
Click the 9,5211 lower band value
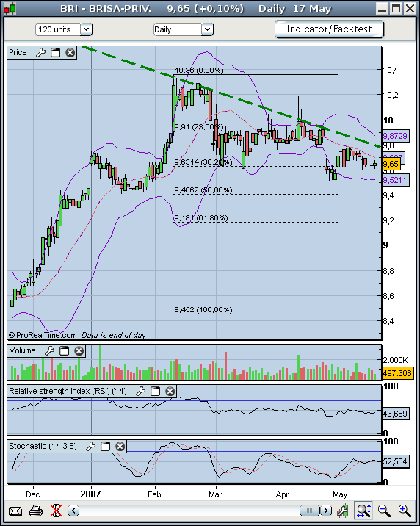coord(396,180)
